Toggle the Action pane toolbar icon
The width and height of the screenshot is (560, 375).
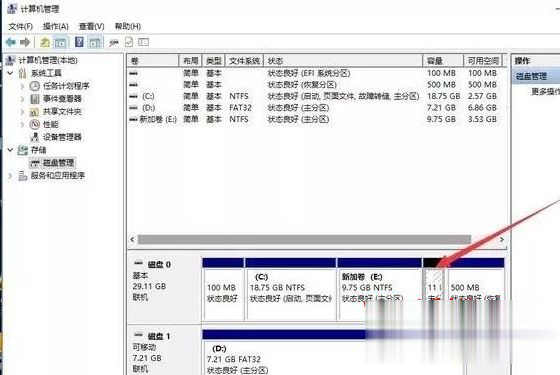(x=95, y=42)
